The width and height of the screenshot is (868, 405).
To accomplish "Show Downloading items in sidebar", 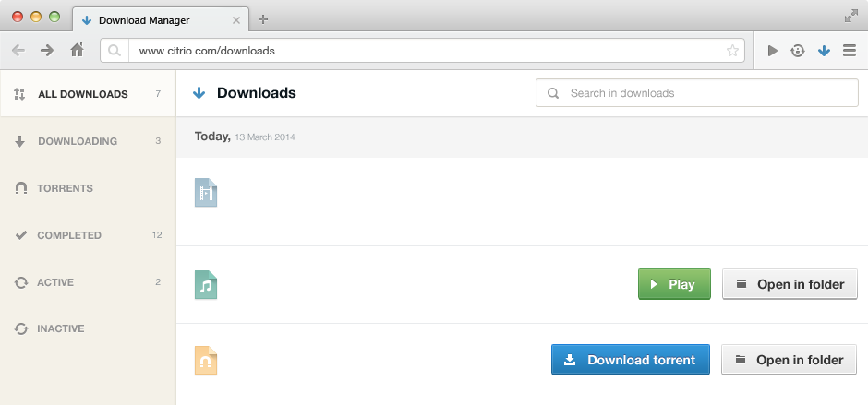I will coord(78,141).
